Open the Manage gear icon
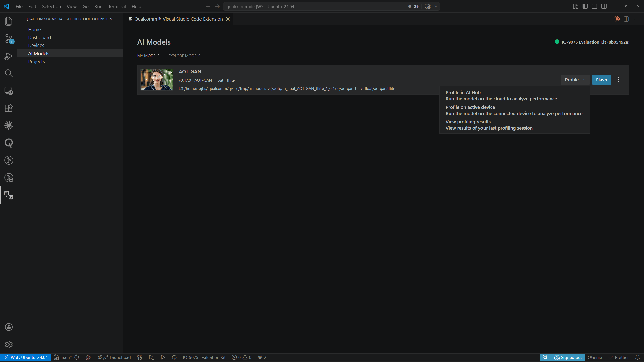The width and height of the screenshot is (644, 362). (9, 344)
